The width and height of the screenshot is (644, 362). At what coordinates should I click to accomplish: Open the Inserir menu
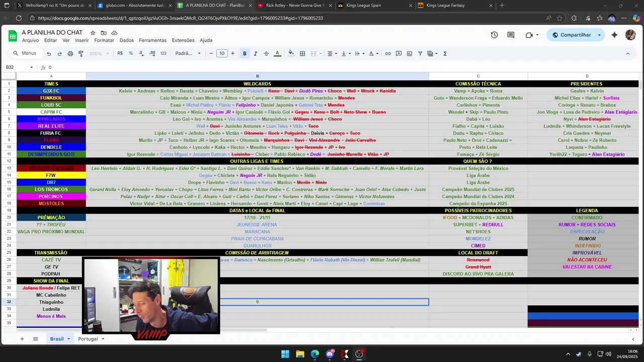point(82,40)
